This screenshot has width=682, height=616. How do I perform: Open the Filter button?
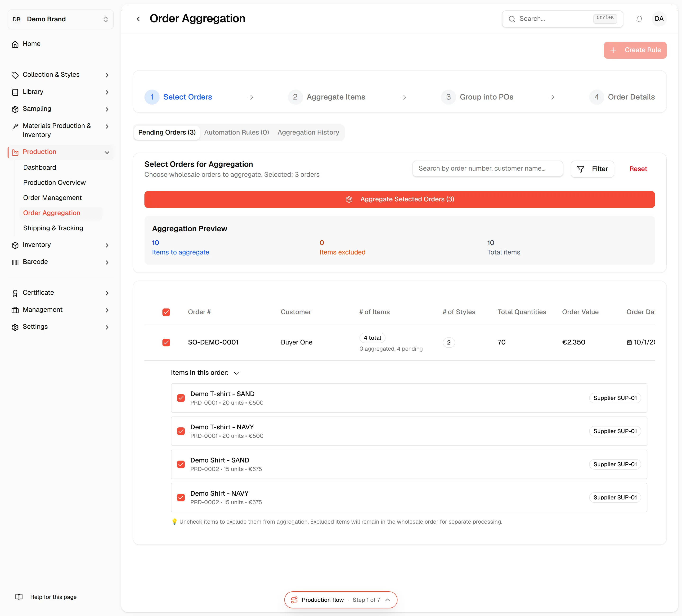click(592, 169)
